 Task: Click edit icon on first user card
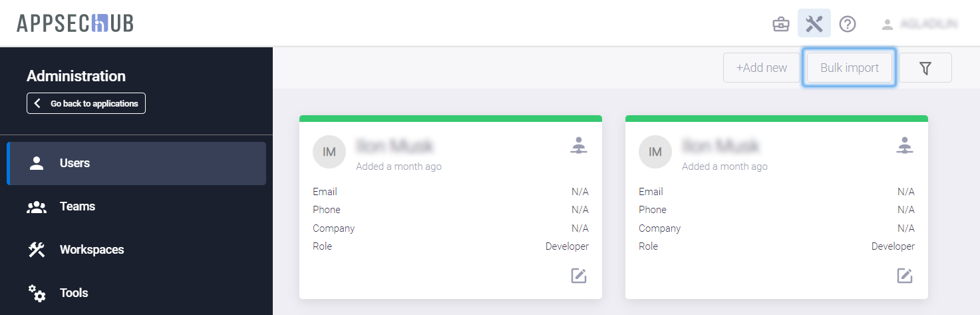click(x=579, y=276)
